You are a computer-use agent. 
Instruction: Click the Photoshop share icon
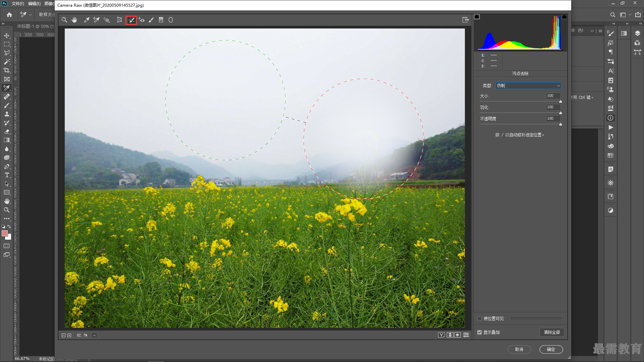[638, 15]
